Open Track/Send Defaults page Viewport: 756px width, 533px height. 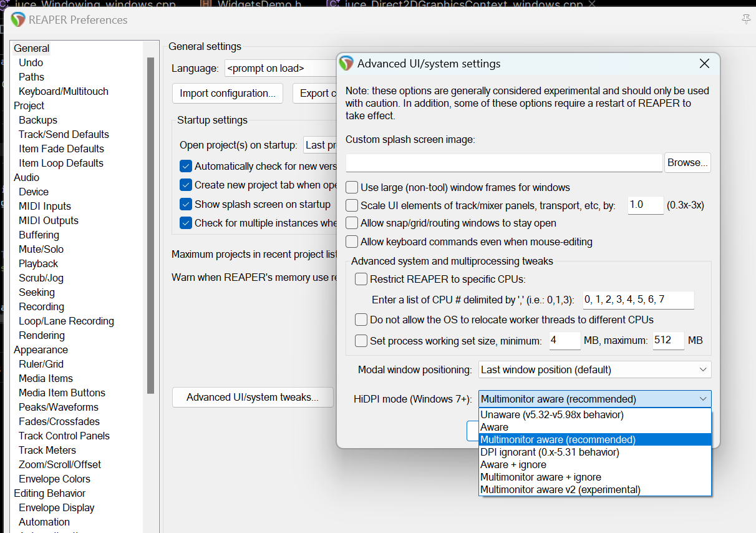[x=64, y=134]
